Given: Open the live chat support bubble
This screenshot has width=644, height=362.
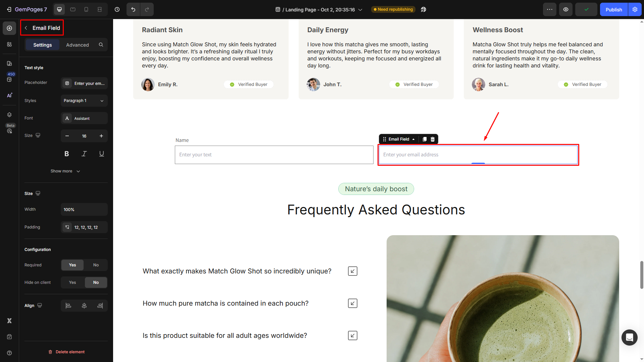Looking at the screenshot, I should point(630,338).
